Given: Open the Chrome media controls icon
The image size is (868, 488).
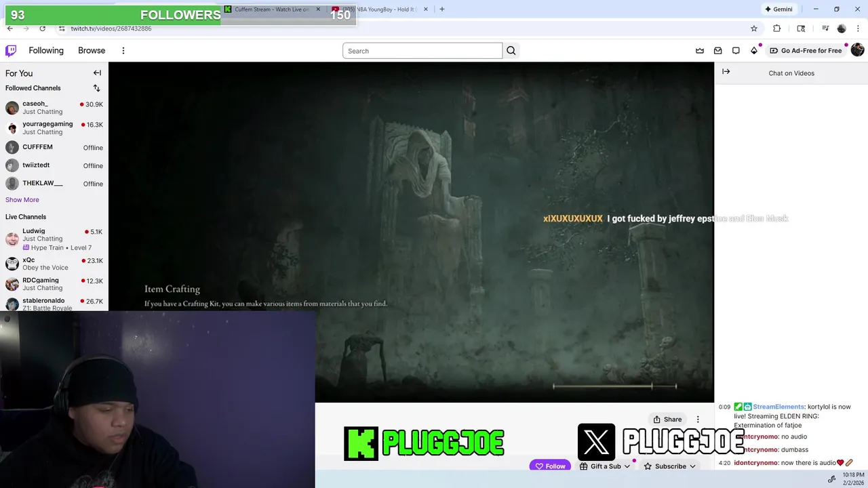Looking at the screenshot, I should click(825, 28).
